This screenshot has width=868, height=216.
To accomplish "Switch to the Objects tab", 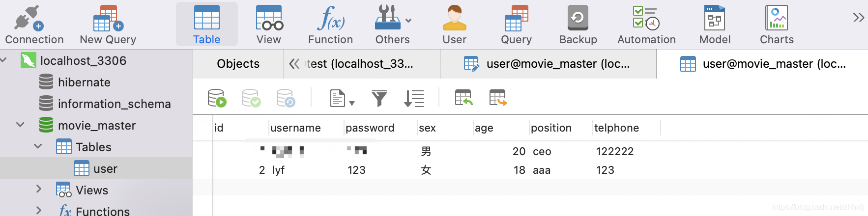I will pos(238,64).
